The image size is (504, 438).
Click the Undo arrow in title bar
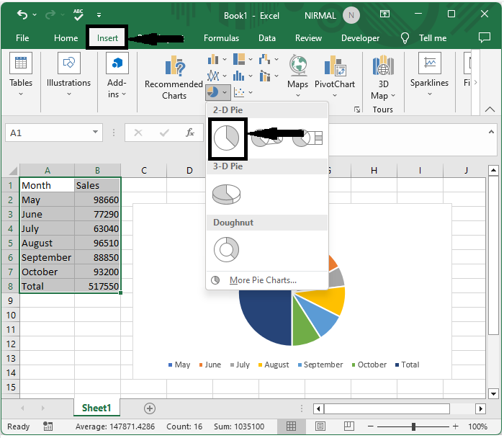(22, 14)
